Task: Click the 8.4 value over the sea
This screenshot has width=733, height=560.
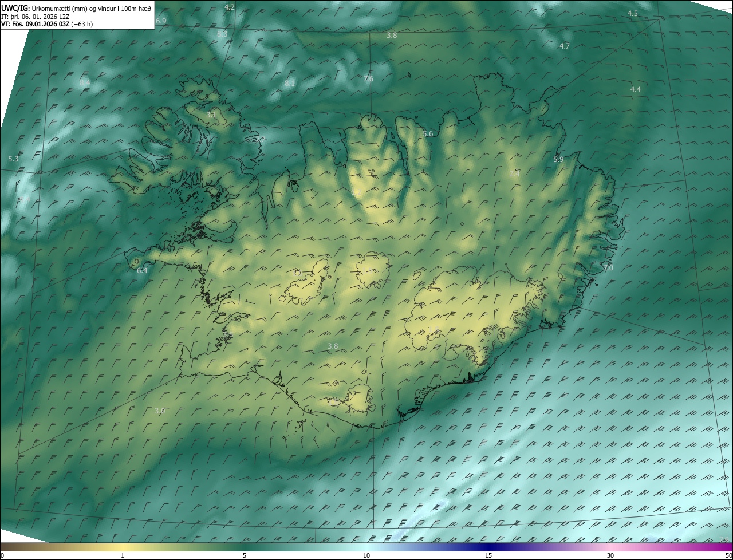Action: coord(85,83)
